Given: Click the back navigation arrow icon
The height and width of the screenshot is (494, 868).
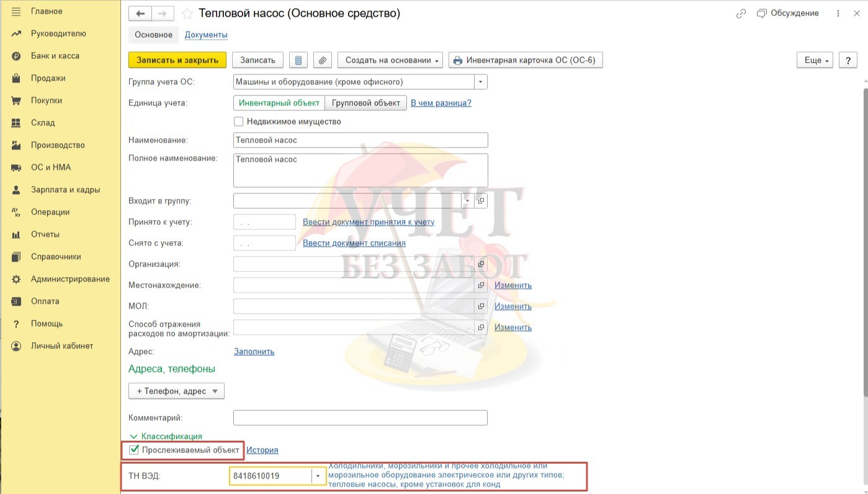Looking at the screenshot, I should click(x=140, y=14).
